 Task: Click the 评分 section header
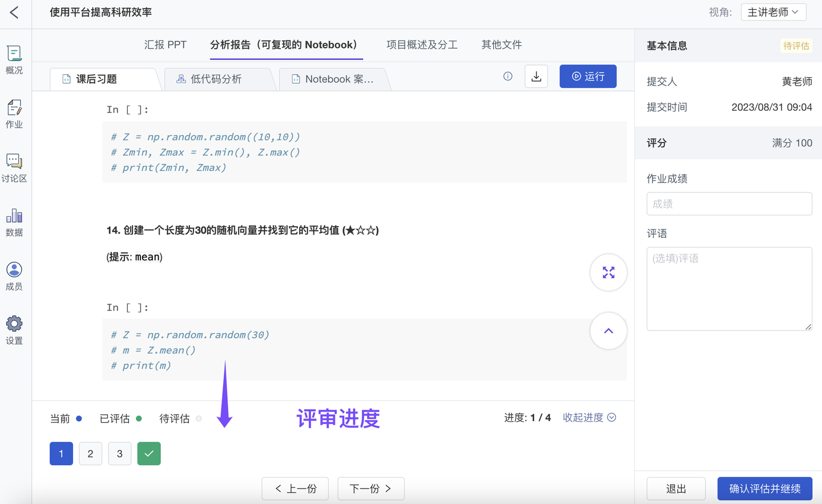point(656,143)
